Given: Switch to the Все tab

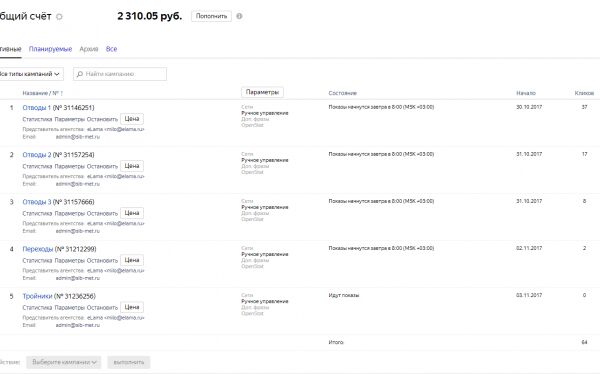Looking at the screenshot, I should pyautogui.click(x=111, y=49).
